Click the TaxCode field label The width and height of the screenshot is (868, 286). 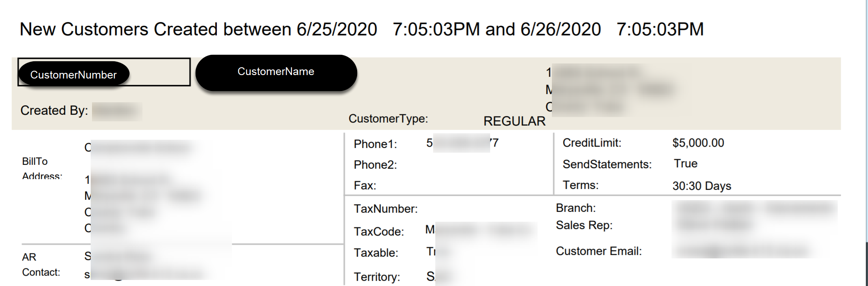(x=379, y=232)
